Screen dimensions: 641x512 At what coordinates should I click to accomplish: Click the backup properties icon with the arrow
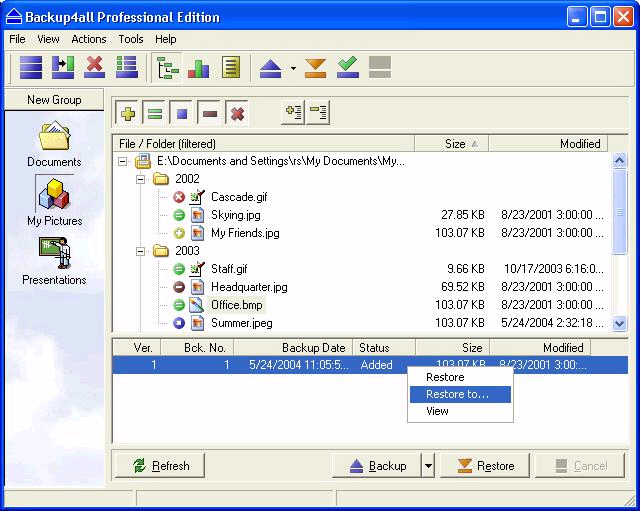[63, 67]
